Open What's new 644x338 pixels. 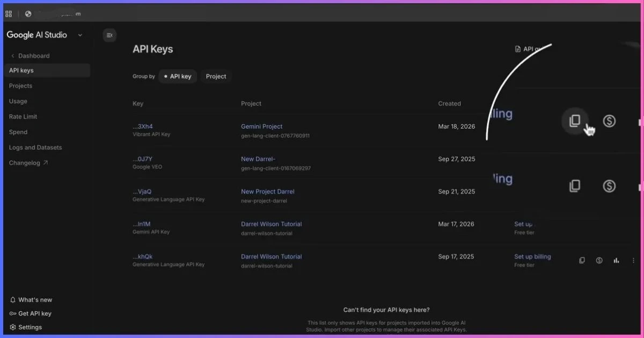tap(35, 300)
